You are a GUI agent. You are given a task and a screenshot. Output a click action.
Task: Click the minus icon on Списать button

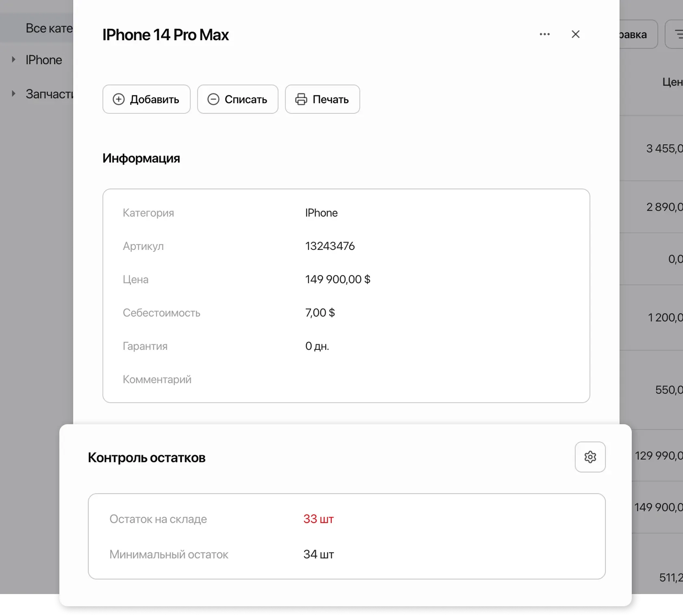(213, 99)
